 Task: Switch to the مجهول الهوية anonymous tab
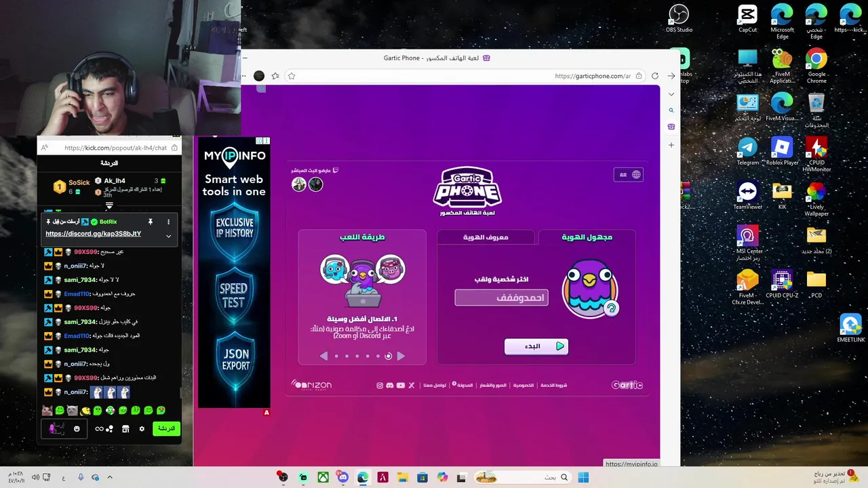(x=587, y=237)
